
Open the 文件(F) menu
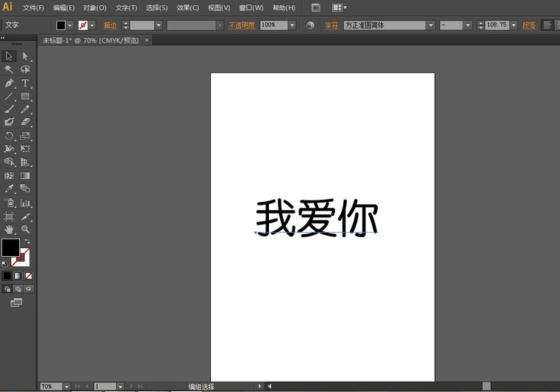[33, 7]
